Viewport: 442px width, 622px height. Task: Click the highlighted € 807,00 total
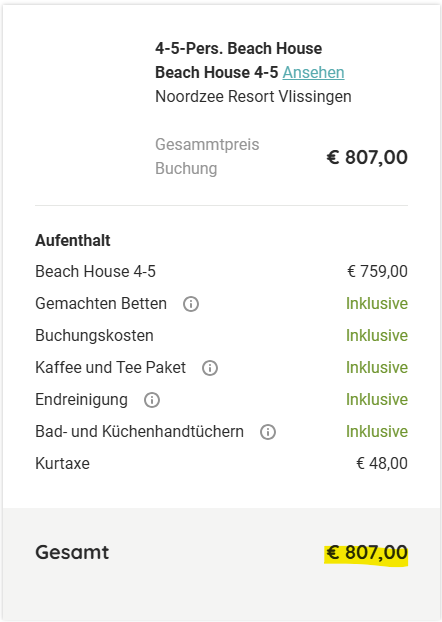pos(367,553)
